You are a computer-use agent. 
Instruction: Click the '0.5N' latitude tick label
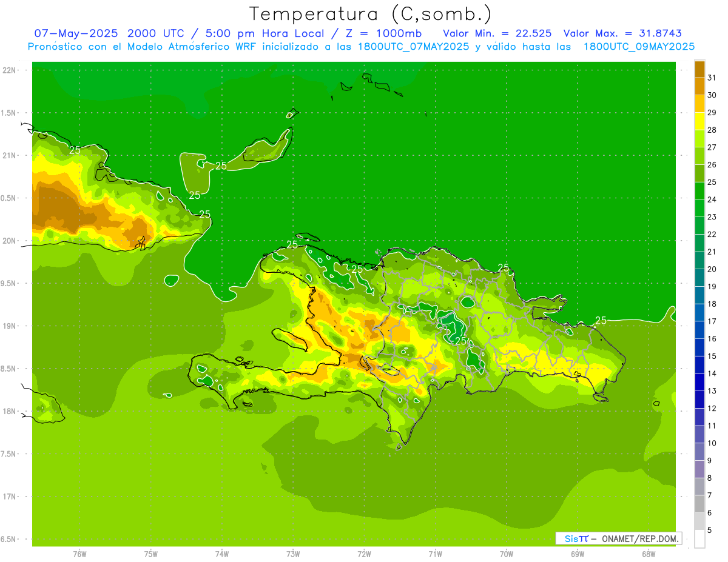(9, 198)
